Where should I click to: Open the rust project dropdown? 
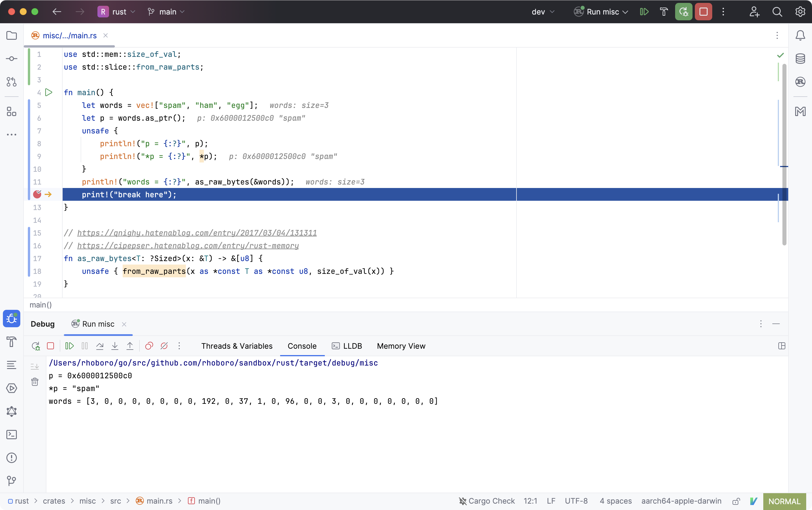tap(117, 12)
